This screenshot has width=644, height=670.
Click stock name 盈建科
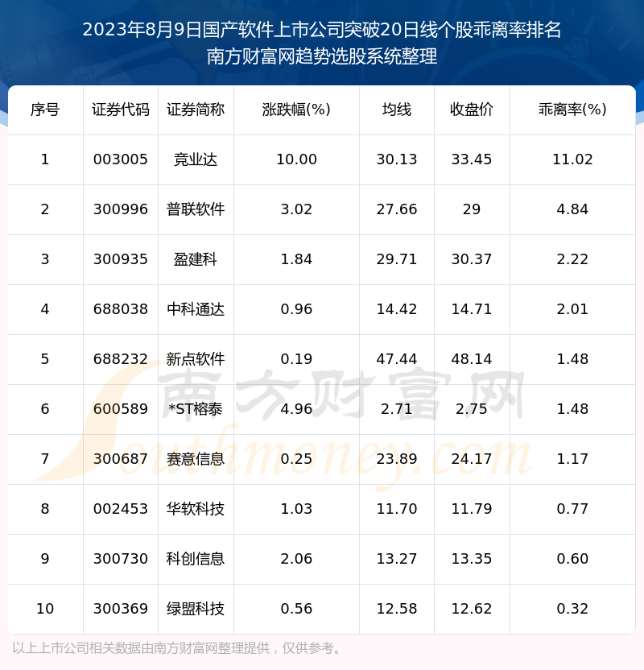coord(196,259)
